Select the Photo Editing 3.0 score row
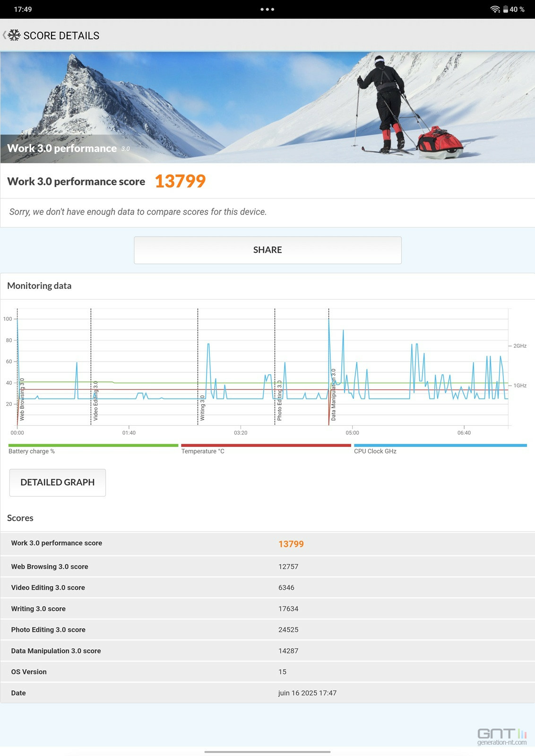The width and height of the screenshot is (535, 756). point(267,629)
